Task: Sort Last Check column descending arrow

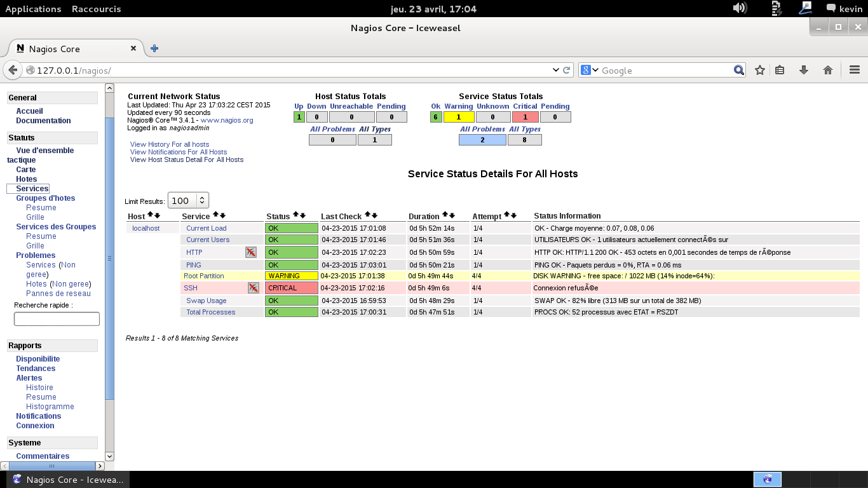Action: click(x=374, y=216)
